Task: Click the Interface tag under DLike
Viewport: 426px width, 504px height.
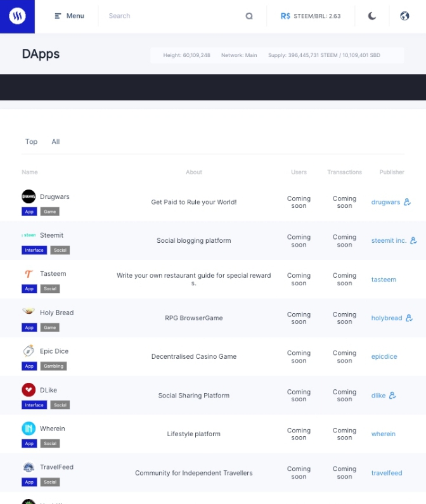Action: pos(34,405)
